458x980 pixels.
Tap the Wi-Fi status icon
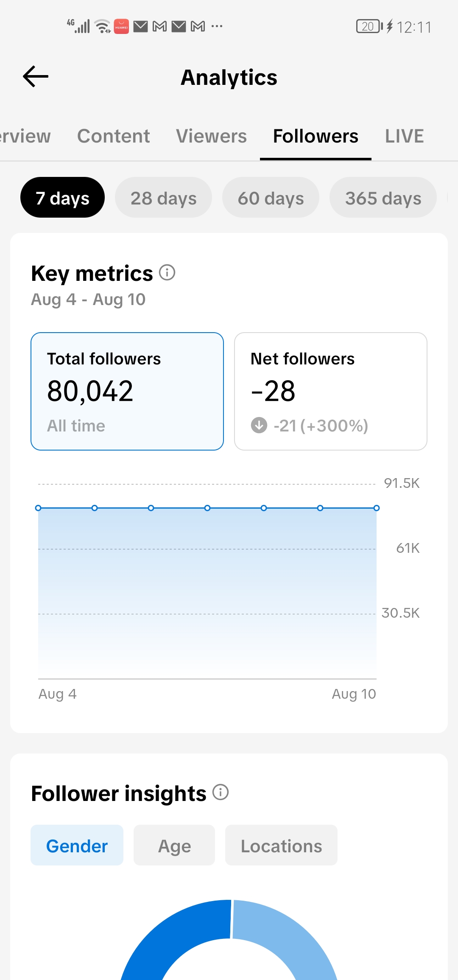pos(103,26)
